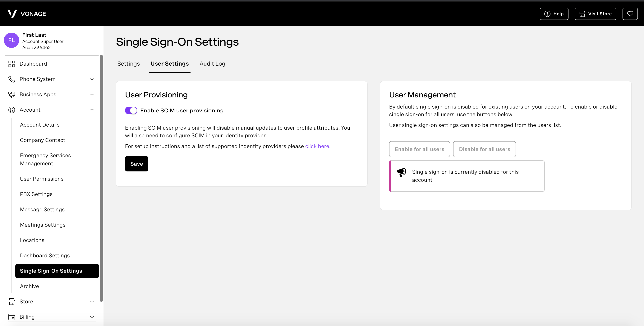This screenshot has width=644, height=326.
Task: Switch to the Audit Log tab
Action: pyautogui.click(x=212, y=64)
